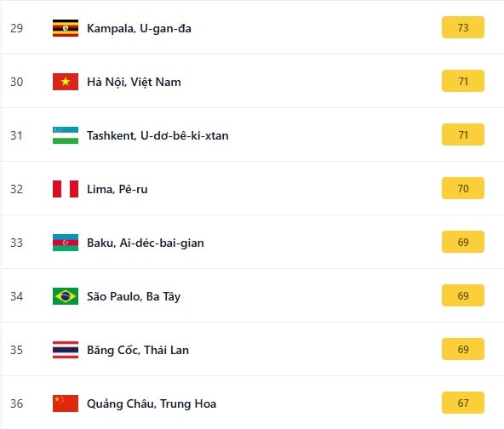Click the Brazil flag icon
Viewport: 504px width, 429px height.
tap(66, 296)
